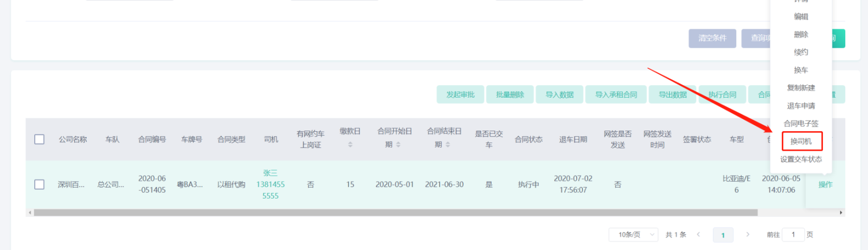Click 合同电子签 in the action menu
This screenshot has width=868, height=250.
coord(801,124)
